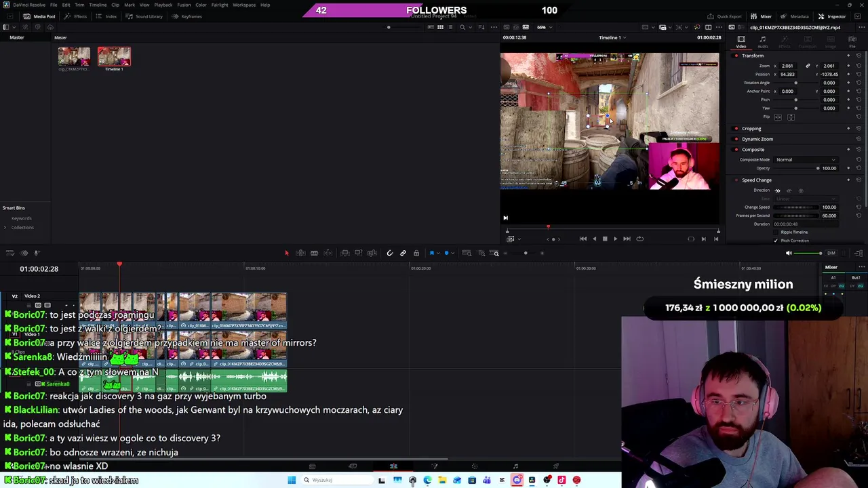Open the Metadata panel
The height and width of the screenshot is (488, 868).
coord(795,16)
